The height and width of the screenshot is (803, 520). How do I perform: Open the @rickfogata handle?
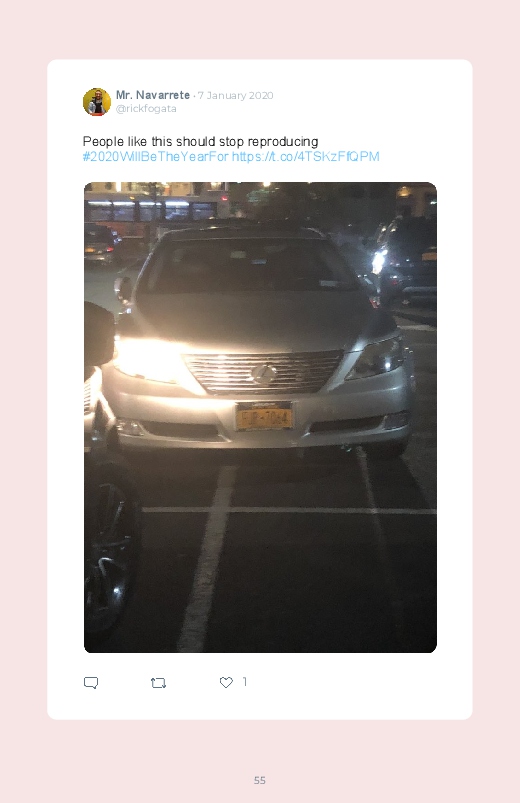[146, 109]
